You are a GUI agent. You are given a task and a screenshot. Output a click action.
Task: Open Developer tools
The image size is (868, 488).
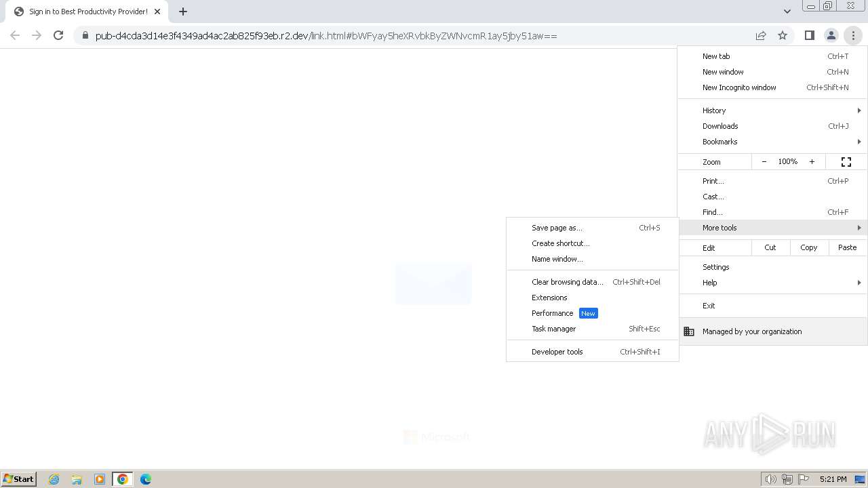(x=593, y=352)
